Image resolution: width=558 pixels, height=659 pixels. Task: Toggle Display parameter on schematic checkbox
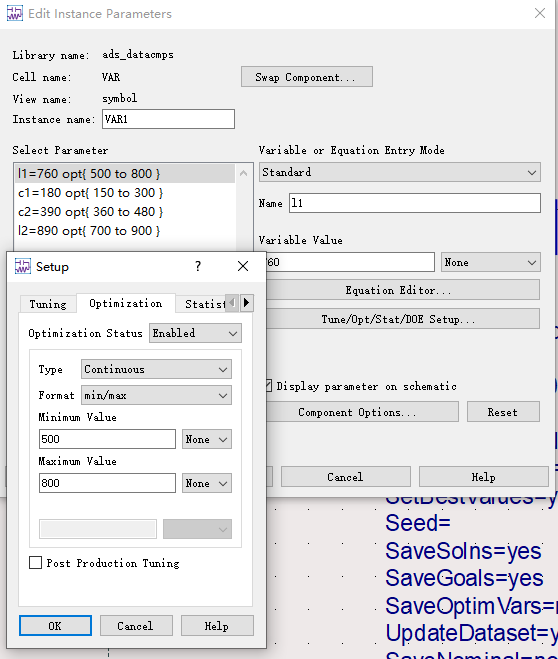268,386
